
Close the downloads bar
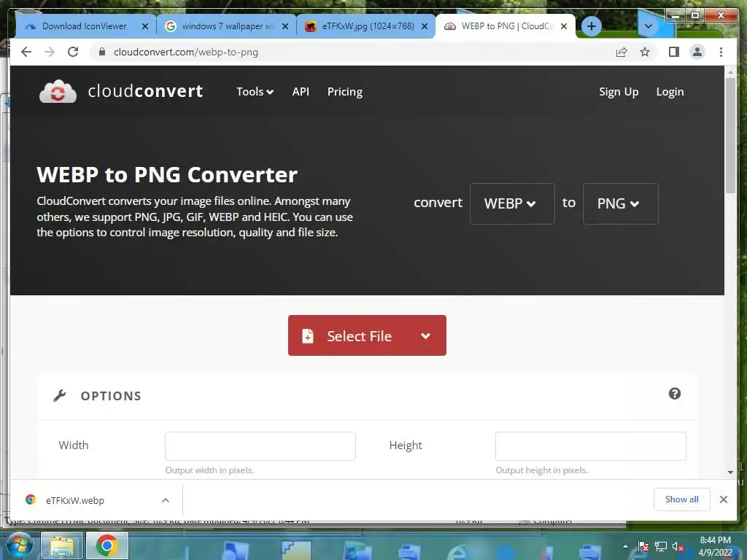pyautogui.click(x=723, y=499)
